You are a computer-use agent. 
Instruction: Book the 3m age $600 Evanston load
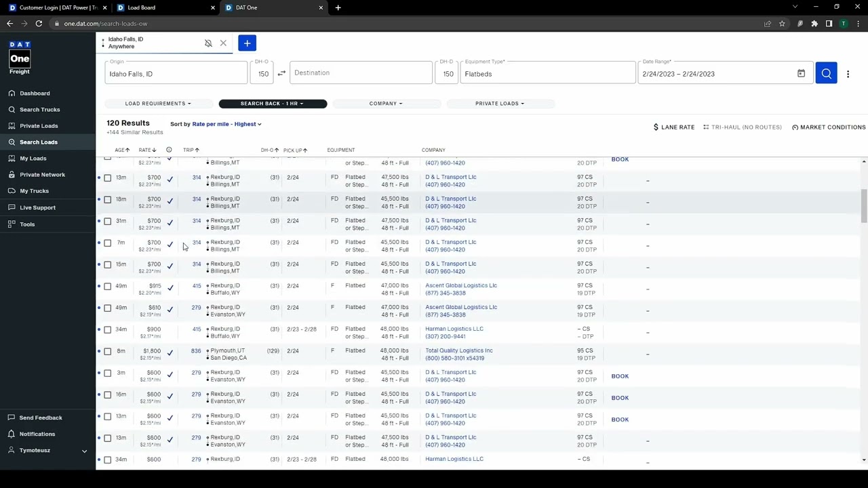point(620,376)
